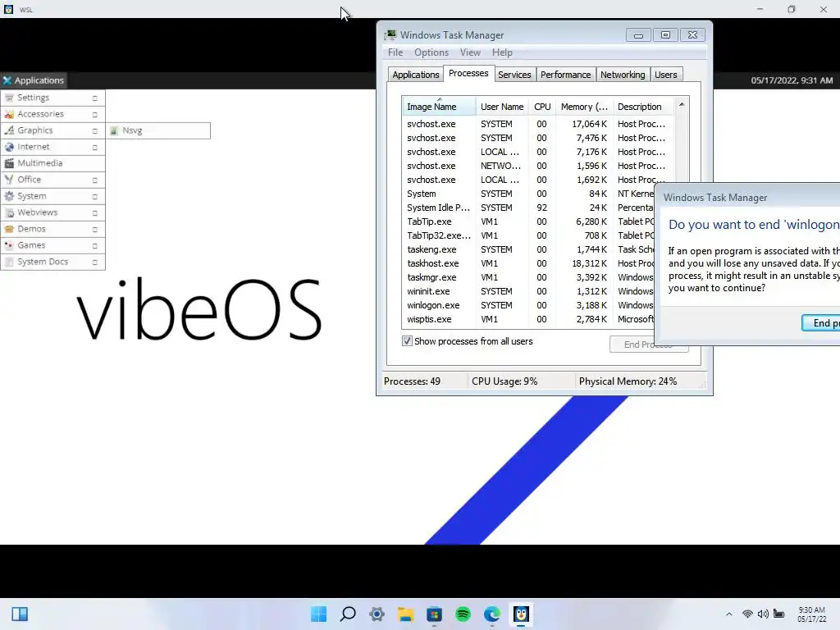Switch to the Performance tab
840x630 pixels.
565,75
